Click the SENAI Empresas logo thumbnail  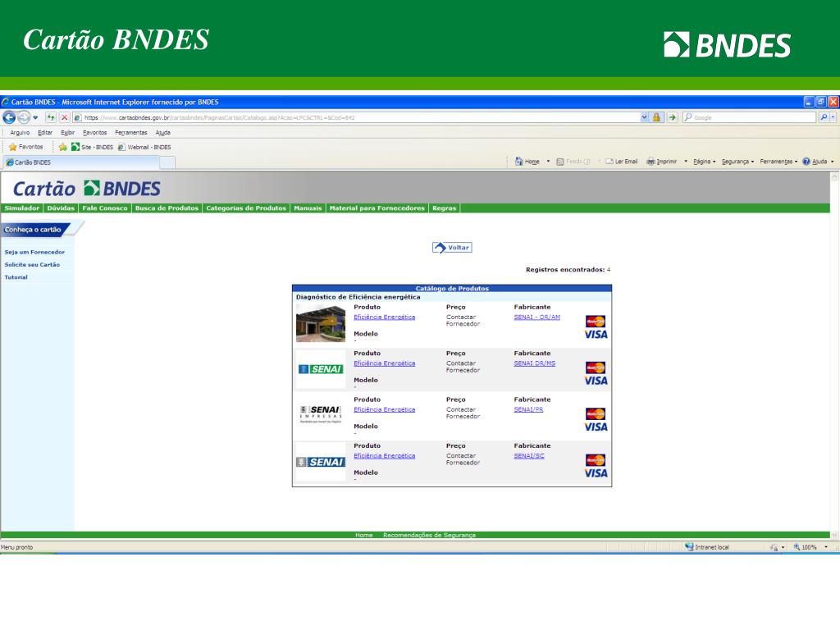321,414
